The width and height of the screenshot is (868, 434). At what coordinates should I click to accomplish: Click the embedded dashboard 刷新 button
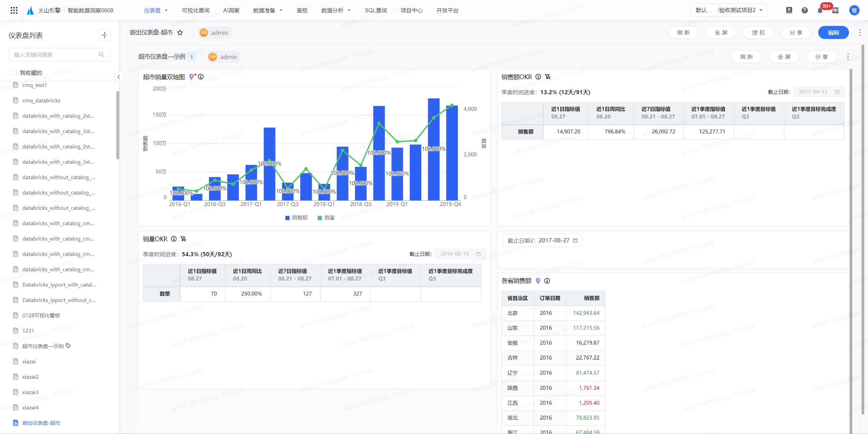coord(746,57)
